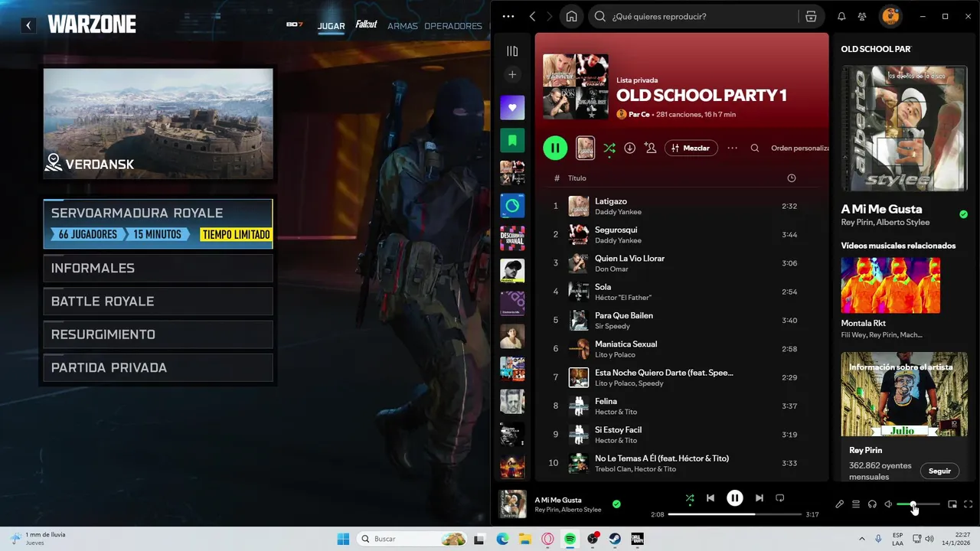Mute Spotify volume speaker icon
980x551 pixels.
click(x=888, y=504)
